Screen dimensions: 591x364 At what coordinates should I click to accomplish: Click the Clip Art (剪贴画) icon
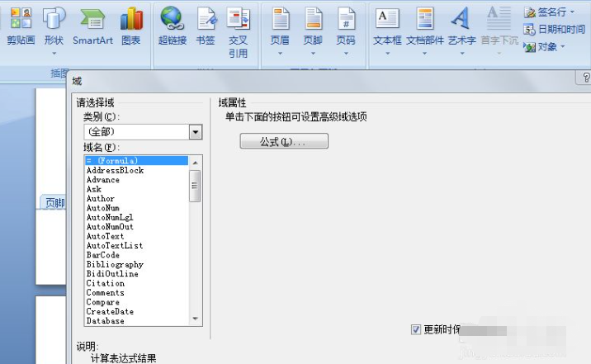(x=20, y=25)
